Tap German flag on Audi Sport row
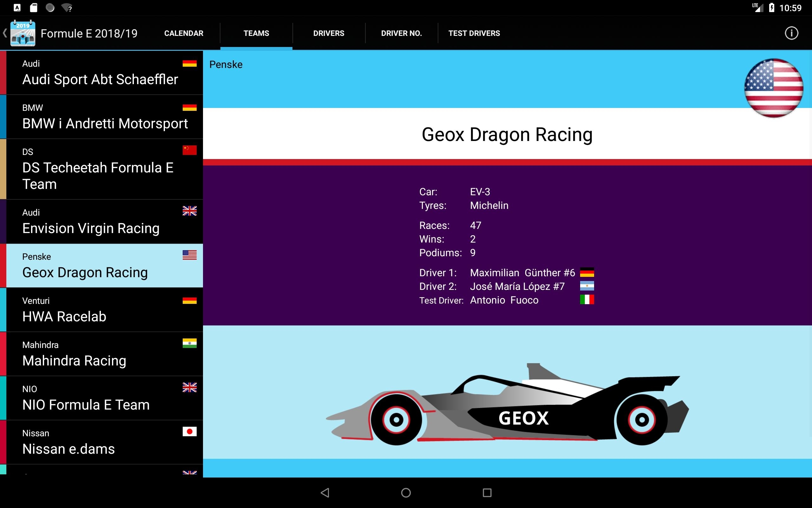Image resolution: width=812 pixels, height=508 pixels. tap(190, 63)
